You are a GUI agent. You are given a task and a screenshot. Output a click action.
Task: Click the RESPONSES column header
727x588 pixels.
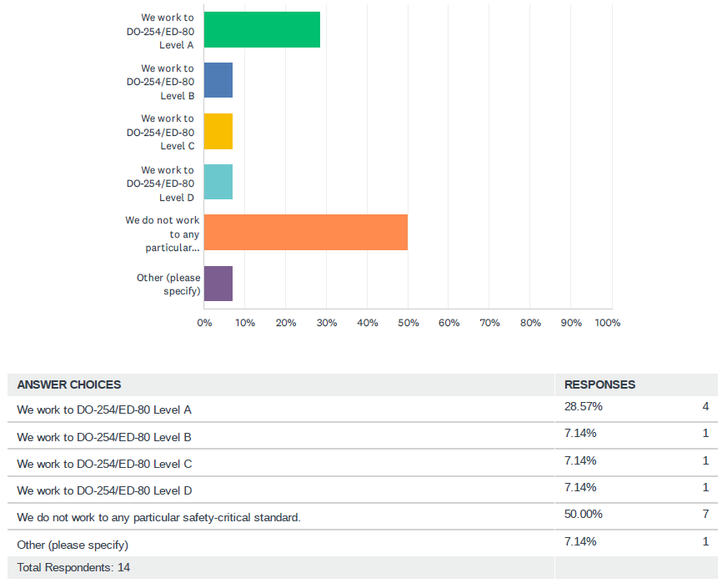[x=599, y=384]
